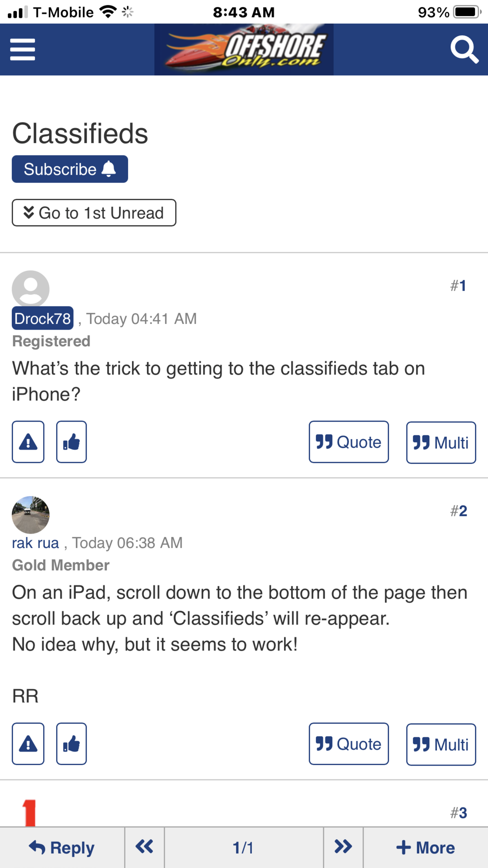Image resolution: width=488 pixels, height=868 pixels.
Task: Open the Offshore Only logo homepage
Action: pos(244,49)
